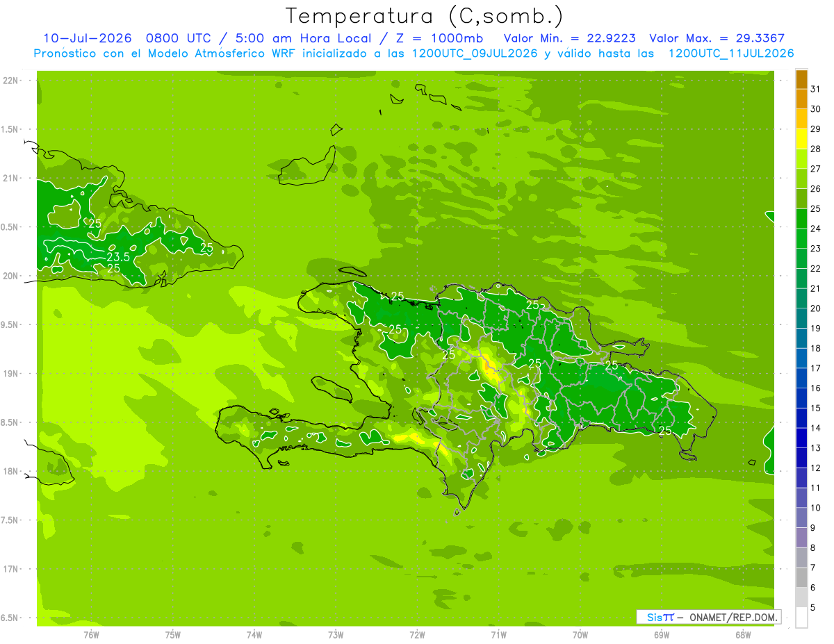The image size is (834, 644).
Task: Click the colorbar scale value '10'
Action: coord(815,508)
